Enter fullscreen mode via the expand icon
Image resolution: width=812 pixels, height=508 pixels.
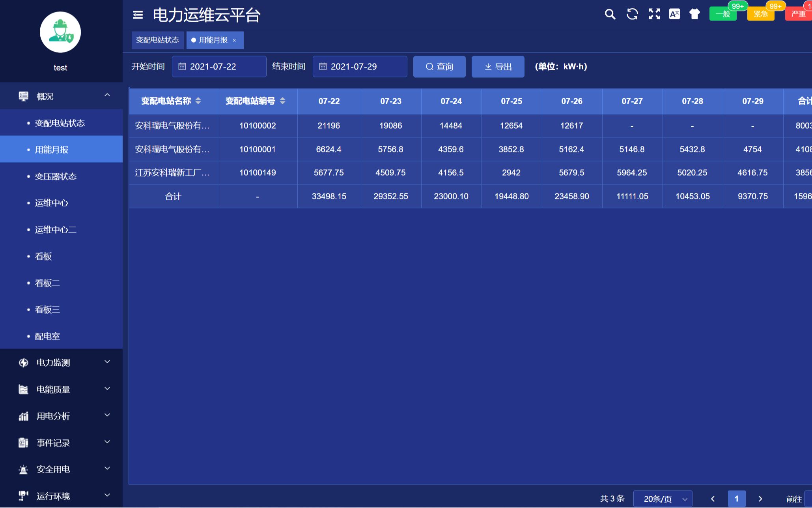click(654, 14)
